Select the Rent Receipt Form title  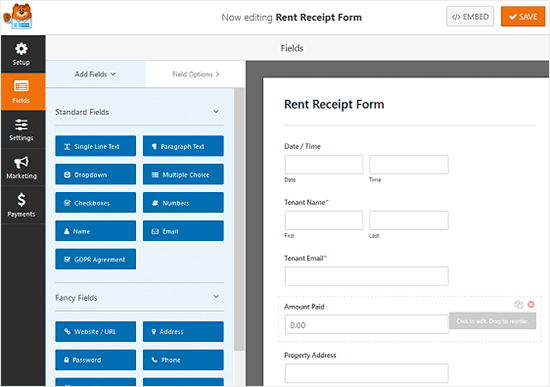click(334, 105)
